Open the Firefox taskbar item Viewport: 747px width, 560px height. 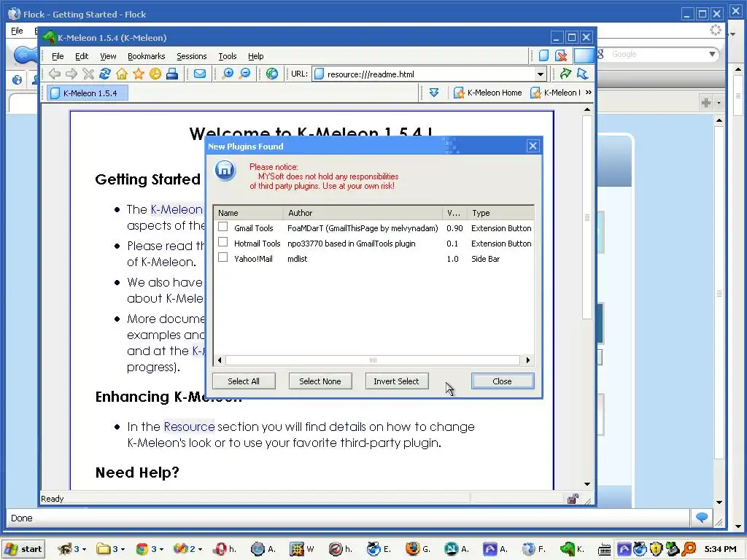(418, 549)
